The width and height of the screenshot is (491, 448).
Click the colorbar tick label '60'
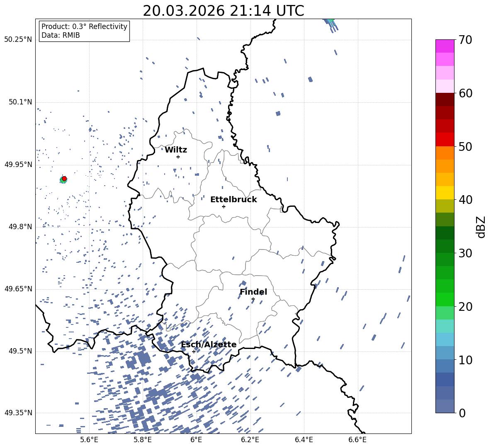click(465, 93)
